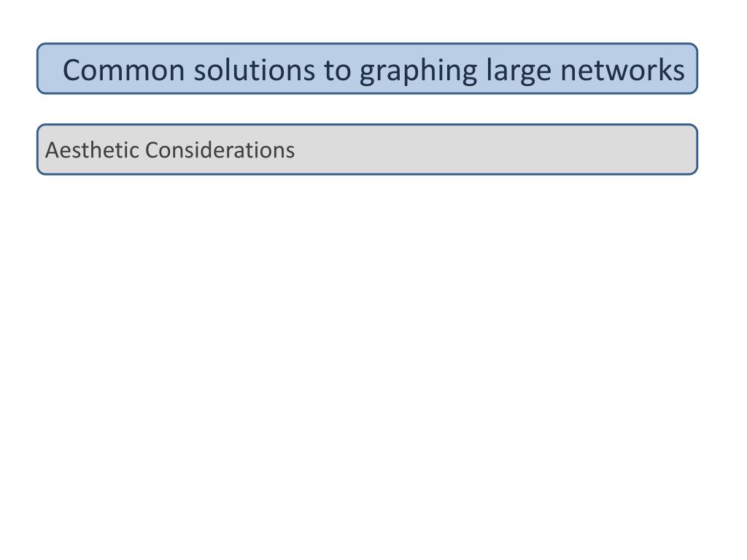This screenshot has width=747, height=560.
Task: Select the blue slide title box
Action: pos(368,69)
